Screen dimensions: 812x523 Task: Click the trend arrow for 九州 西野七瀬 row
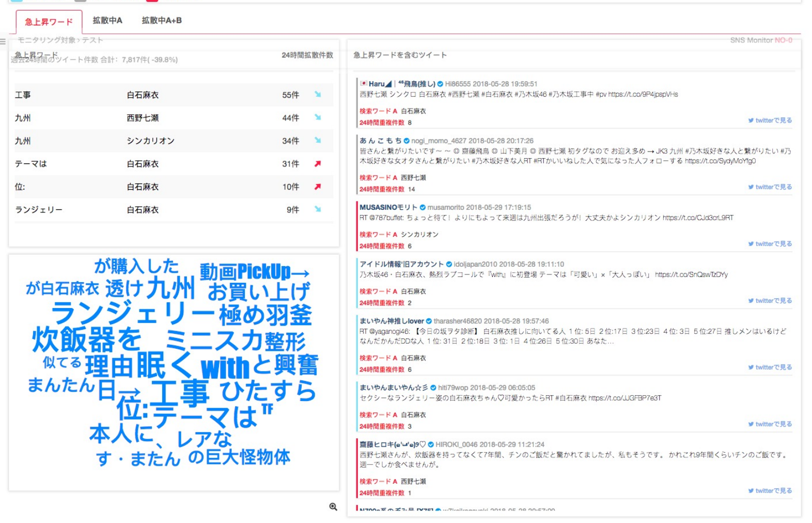[x=318, y=118]
